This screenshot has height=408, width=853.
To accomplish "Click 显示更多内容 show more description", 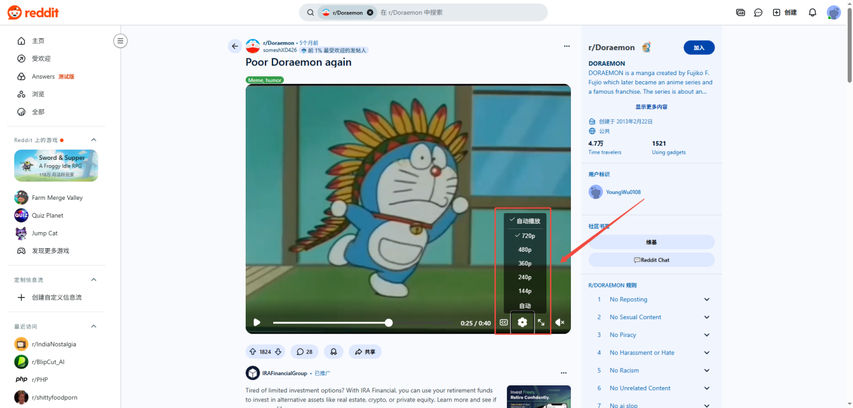I will (x=651, y=107).
